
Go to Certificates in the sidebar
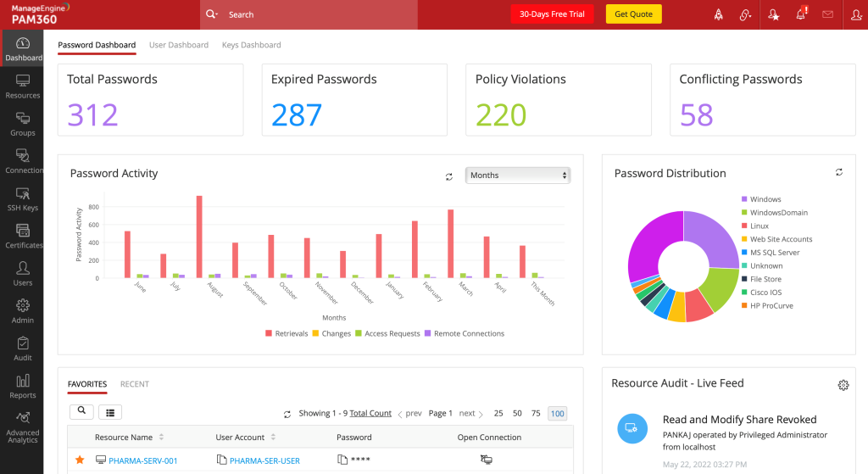point(23,236)
